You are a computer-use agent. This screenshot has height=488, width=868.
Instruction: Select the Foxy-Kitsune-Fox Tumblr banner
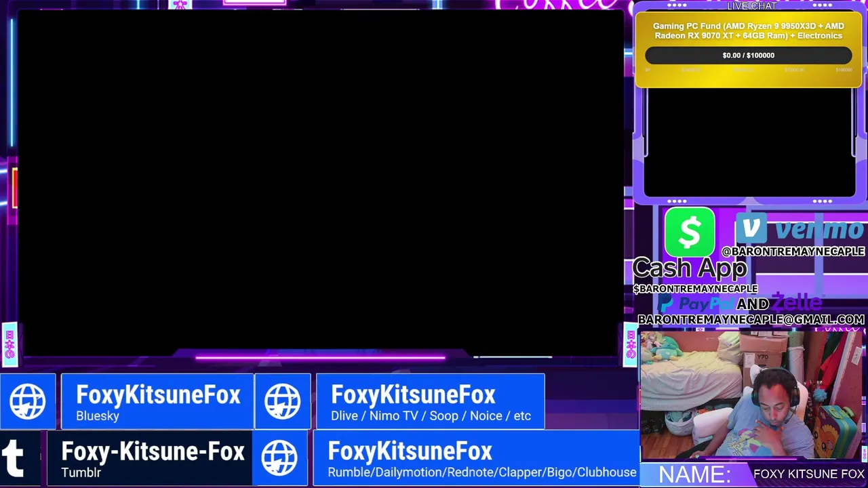click(x=149, y=457)
